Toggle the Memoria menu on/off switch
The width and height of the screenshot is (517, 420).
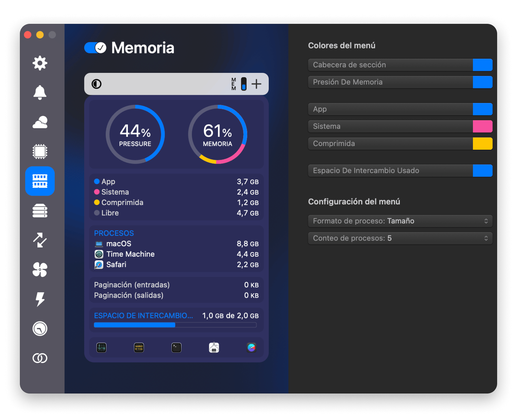(x=95, y=48)
